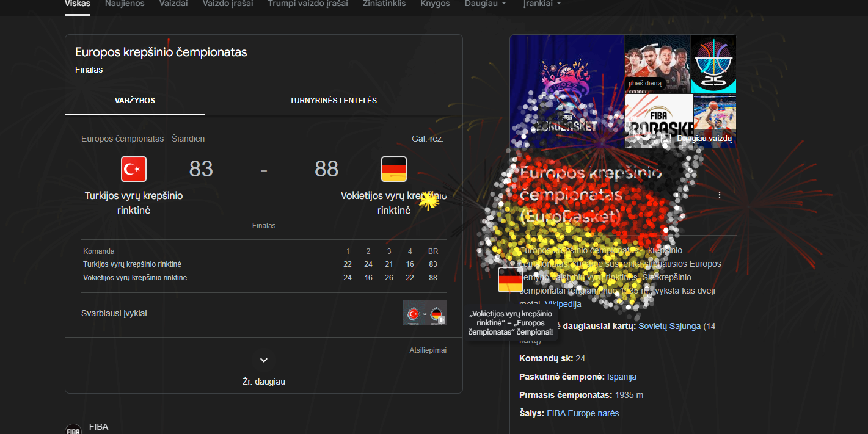Click the small Germany flag above the champion tooltip
868x434 pixels.
tap(511, 280)
